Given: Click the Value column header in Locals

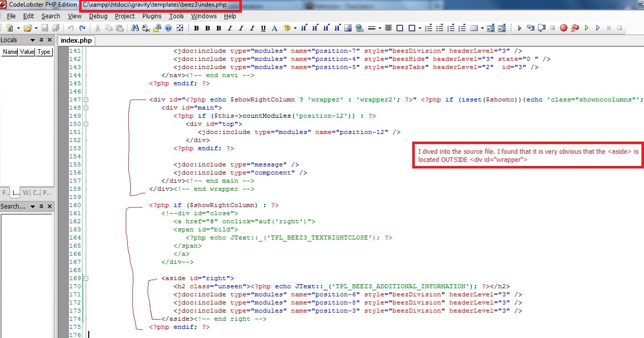Looking at the screenshot, I should tap(27, 52).
